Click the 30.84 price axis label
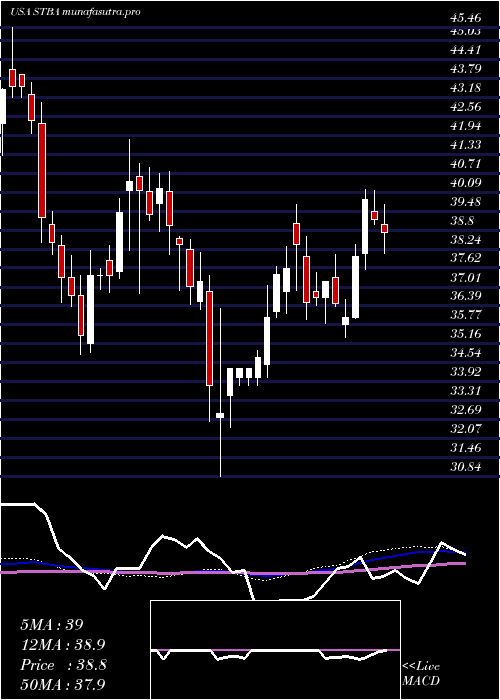Image resolution: width=500 pixels, height=700 pixels. [466, 467]
